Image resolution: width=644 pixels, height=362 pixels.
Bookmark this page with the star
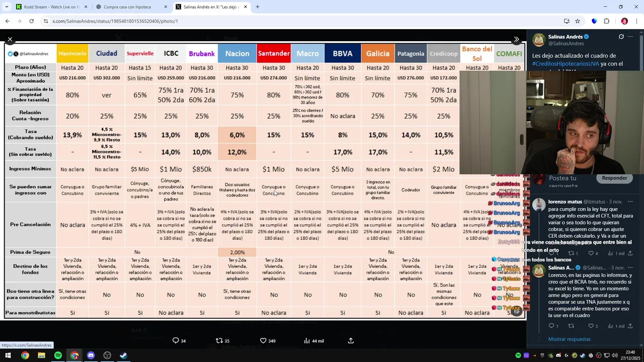click(578, 21)
